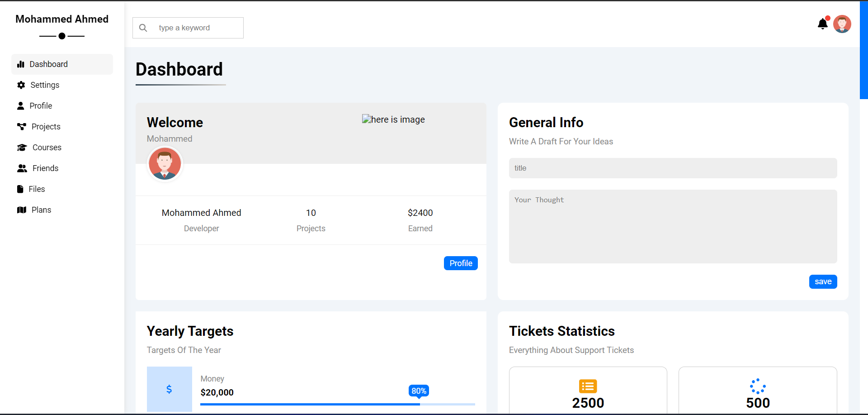Click the 'Mohammed Ahmed' sidebar heading
This screenshot has width=868, height=415.
pos(62,19)
